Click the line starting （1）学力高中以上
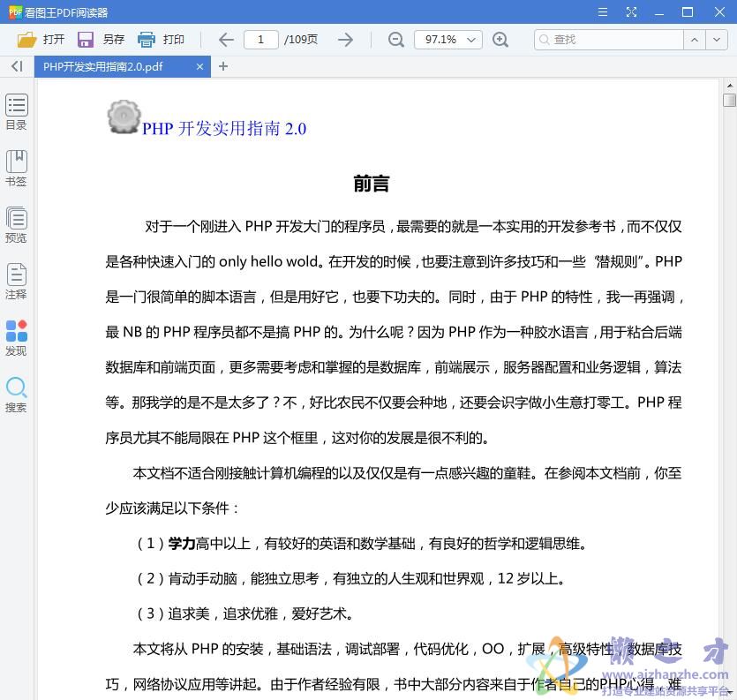Screen dimensions: 737x700 click(362, 544)
